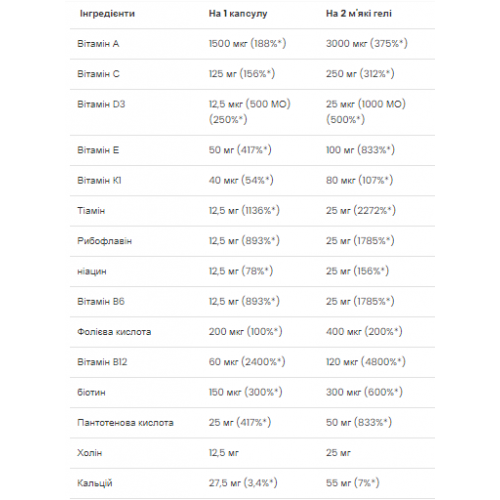The height and width of the screenshot is (500, 500).
Task: Click the 120 мкг (4800%*) value
Action: 366,362
